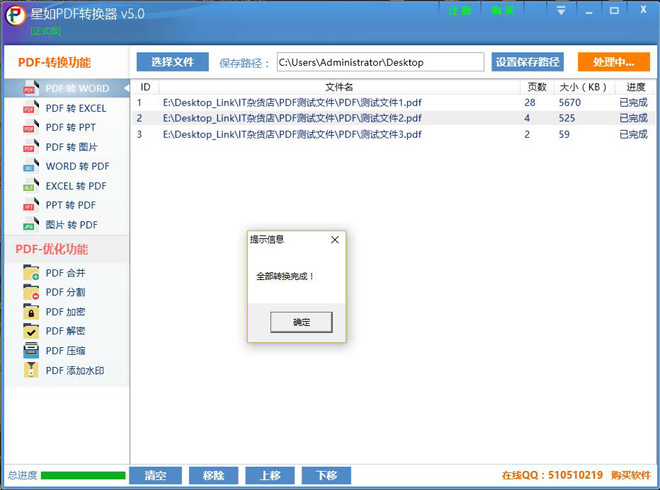This screenshot has width=660, height=490.
Task: Click the PDF 加密 lock icon
Action: [x=31, y=312]
